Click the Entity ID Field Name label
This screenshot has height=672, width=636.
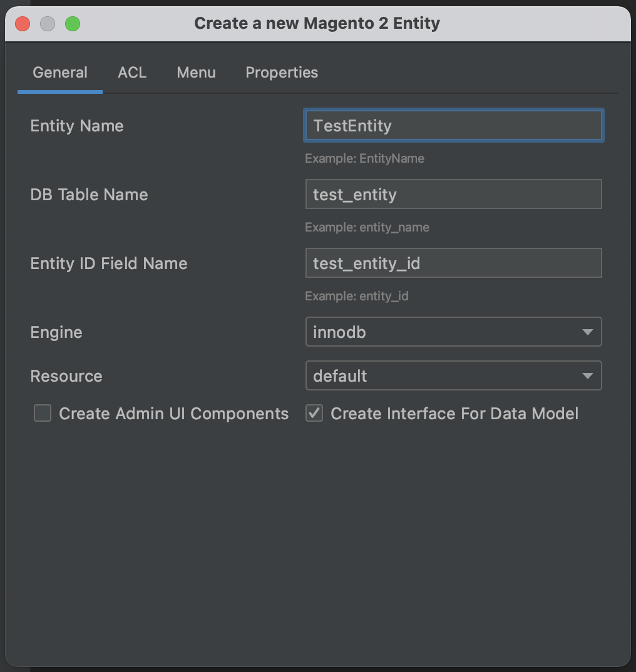tap(109, 263)
